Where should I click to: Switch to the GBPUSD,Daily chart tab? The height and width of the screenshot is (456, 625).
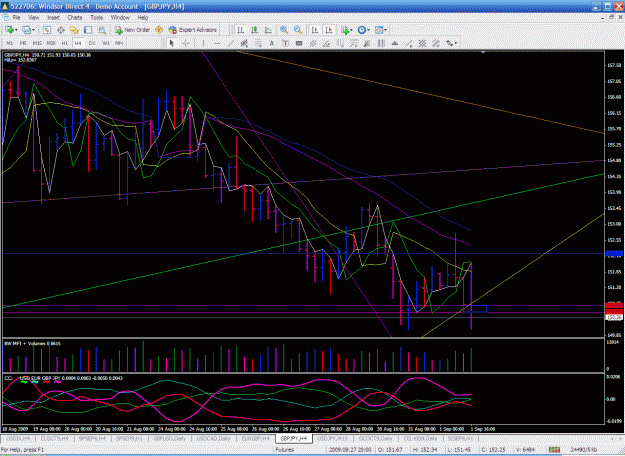click(169, 438)
